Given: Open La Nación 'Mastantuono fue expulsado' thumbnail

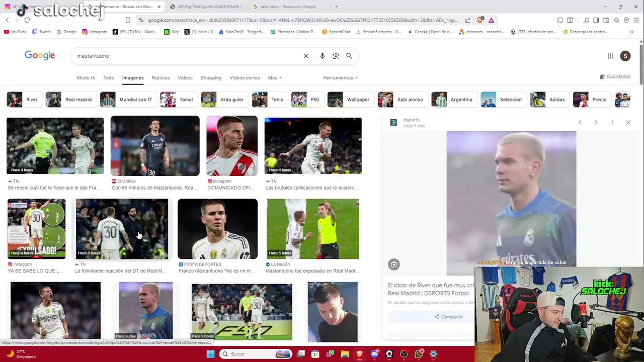Looking at the screenshot, I should tap(313, 229).
